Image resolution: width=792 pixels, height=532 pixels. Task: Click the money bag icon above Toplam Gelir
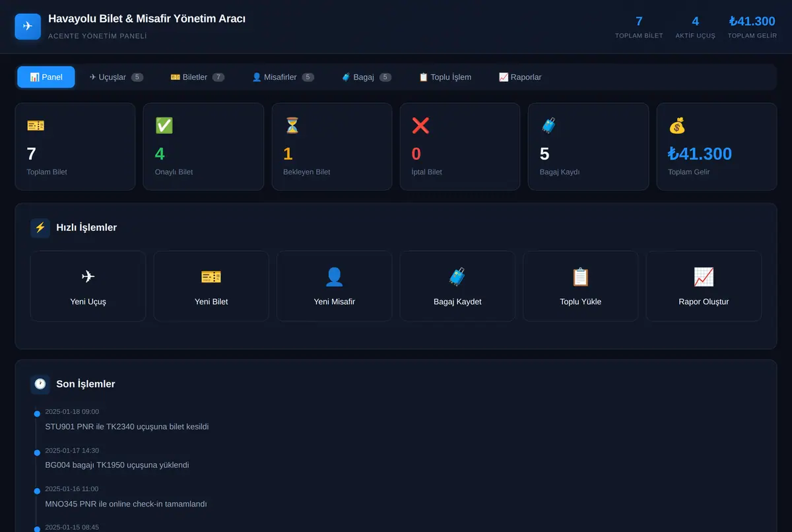click(677, 125)
